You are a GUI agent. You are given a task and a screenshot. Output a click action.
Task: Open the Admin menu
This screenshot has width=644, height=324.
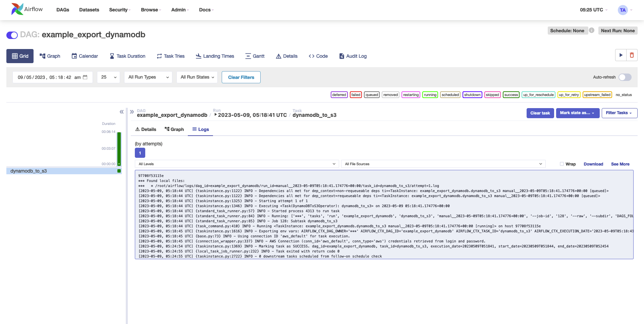coord(180,10)
